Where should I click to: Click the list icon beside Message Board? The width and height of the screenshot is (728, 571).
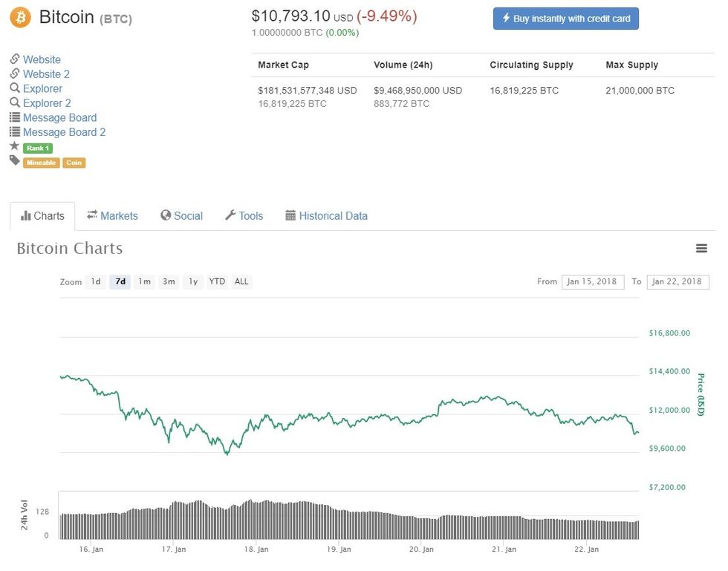pos(15,117)
